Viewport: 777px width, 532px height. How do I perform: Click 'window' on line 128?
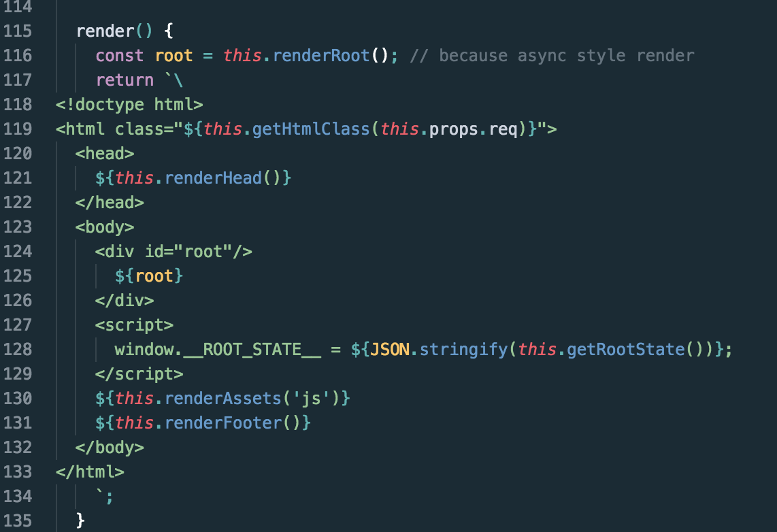coord(144,350)
